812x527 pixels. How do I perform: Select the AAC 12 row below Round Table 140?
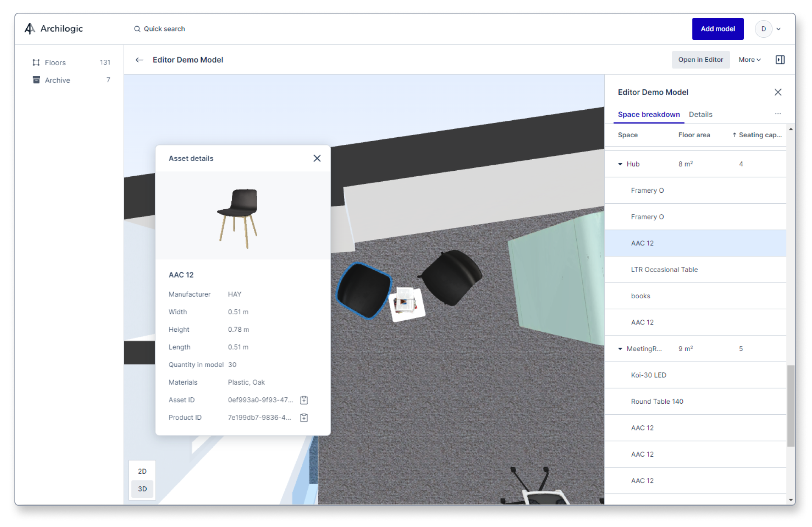695,428
